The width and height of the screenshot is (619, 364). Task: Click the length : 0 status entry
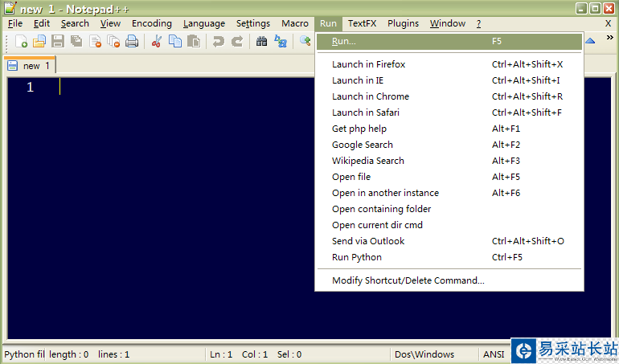(68, 354)
